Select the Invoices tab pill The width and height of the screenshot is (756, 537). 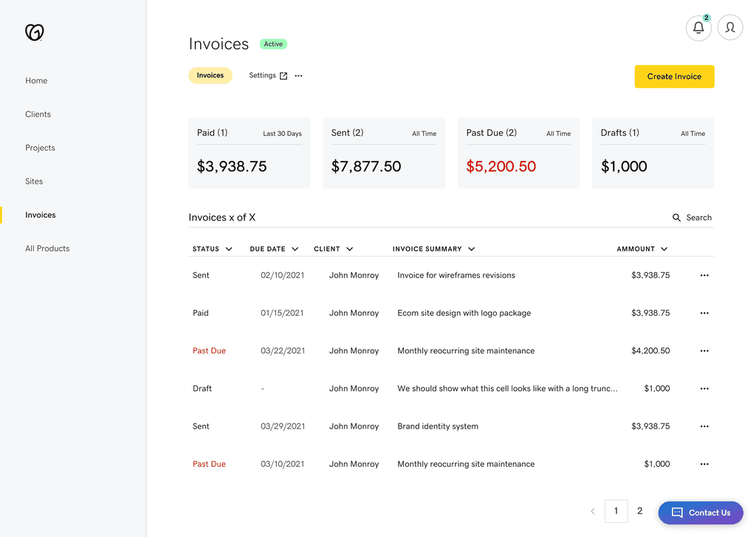click(210, 75)
